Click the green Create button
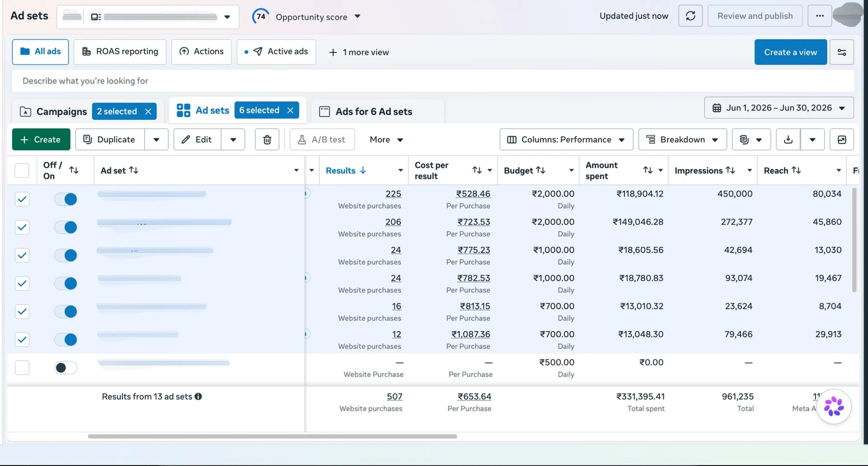The width and height of the screenshot is (868, 466). click(x=41, y=140)
